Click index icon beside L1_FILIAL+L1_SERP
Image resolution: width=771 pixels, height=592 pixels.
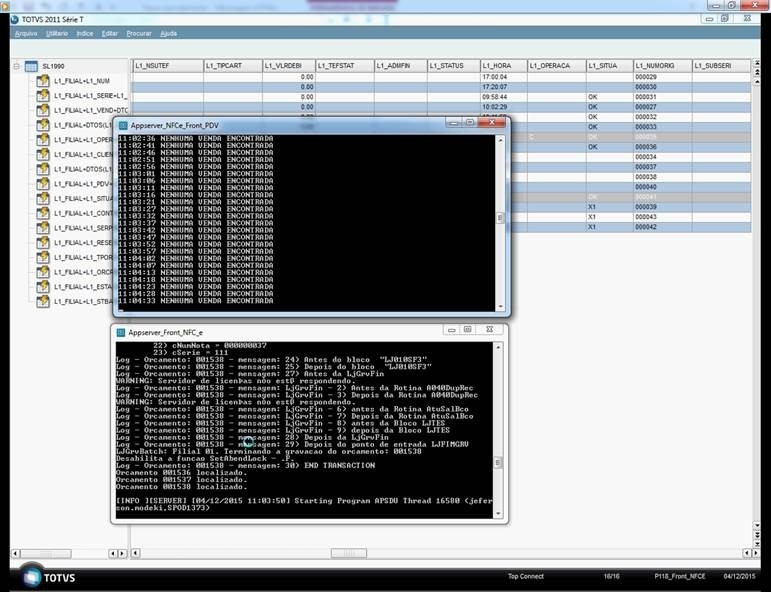click(x=43, y=228)
